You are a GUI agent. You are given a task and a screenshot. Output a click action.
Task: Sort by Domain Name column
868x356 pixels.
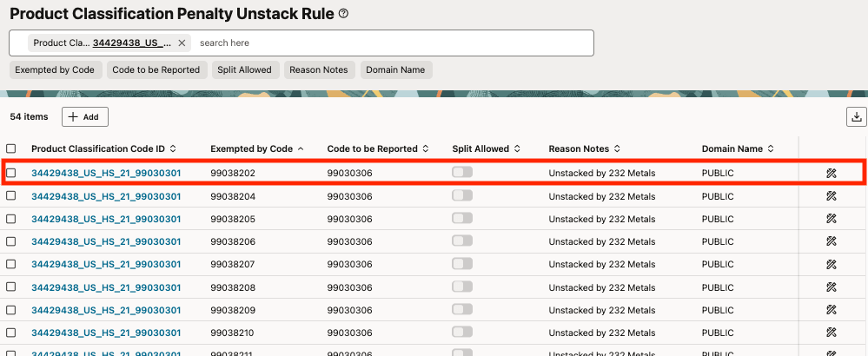(771, 148)
